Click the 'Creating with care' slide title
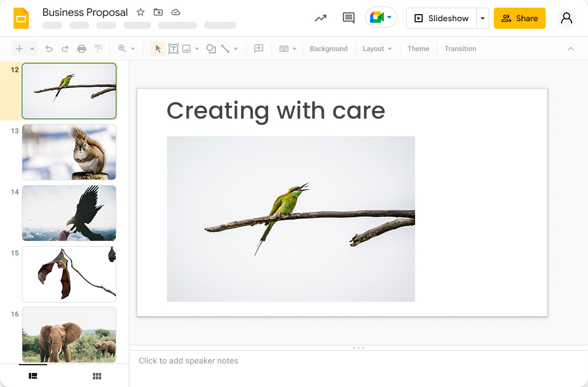This screenshot has width=588, height=387. coord(276,110)
